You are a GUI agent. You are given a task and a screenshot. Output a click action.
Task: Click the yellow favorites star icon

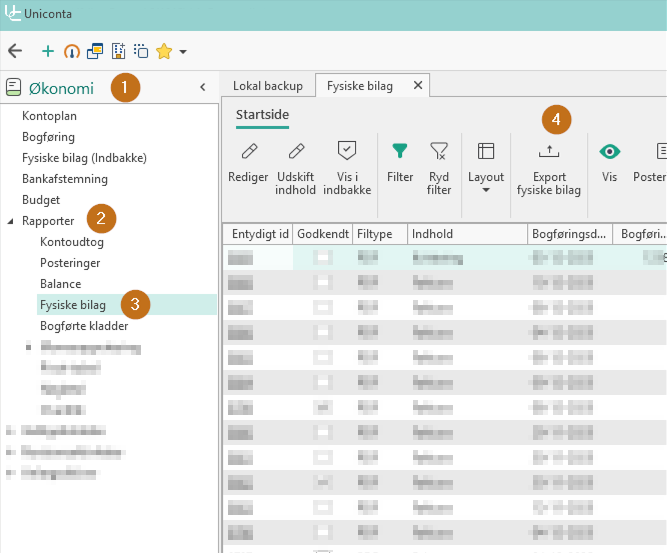click(164, 51)
